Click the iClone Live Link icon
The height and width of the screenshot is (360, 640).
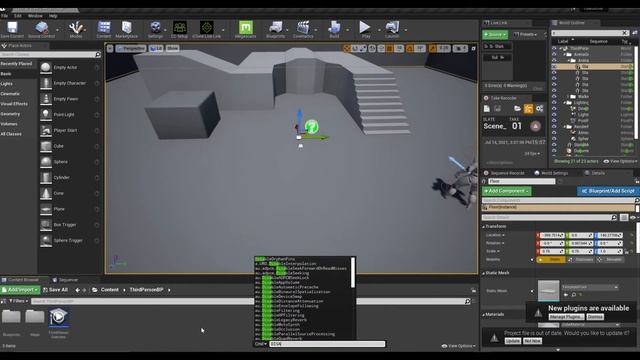[x=207, y=29]
